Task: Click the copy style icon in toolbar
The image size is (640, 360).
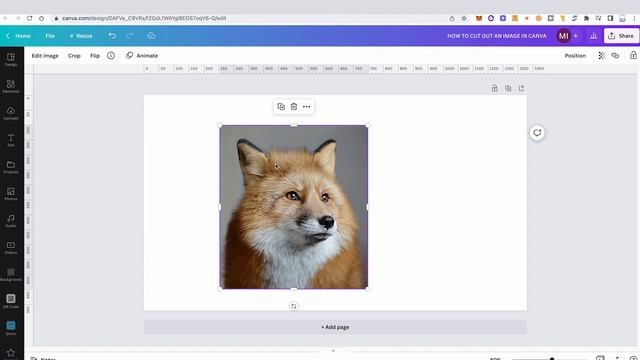Action: 616,56
